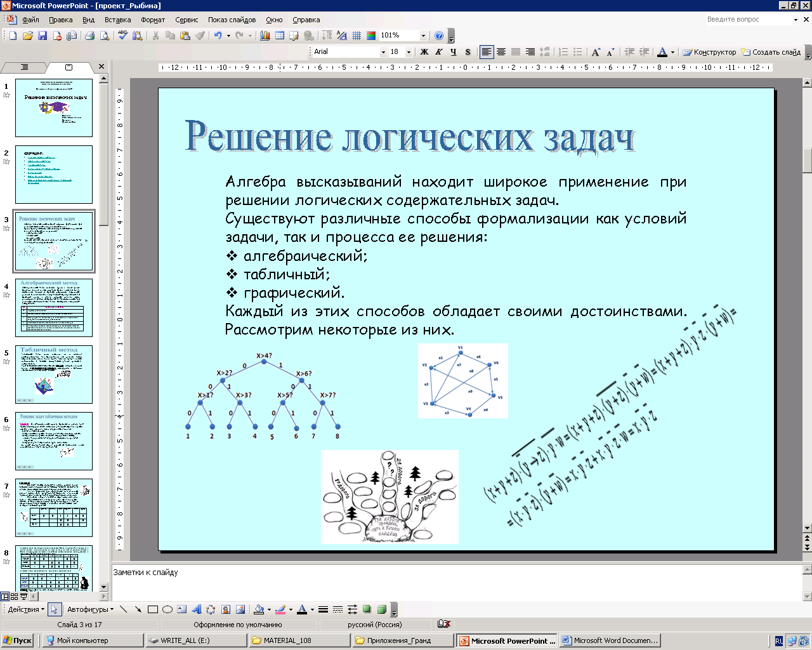The width and height of the screenshot is (812, 650).
Task: Center the text alignment
Action: (501, 52)
